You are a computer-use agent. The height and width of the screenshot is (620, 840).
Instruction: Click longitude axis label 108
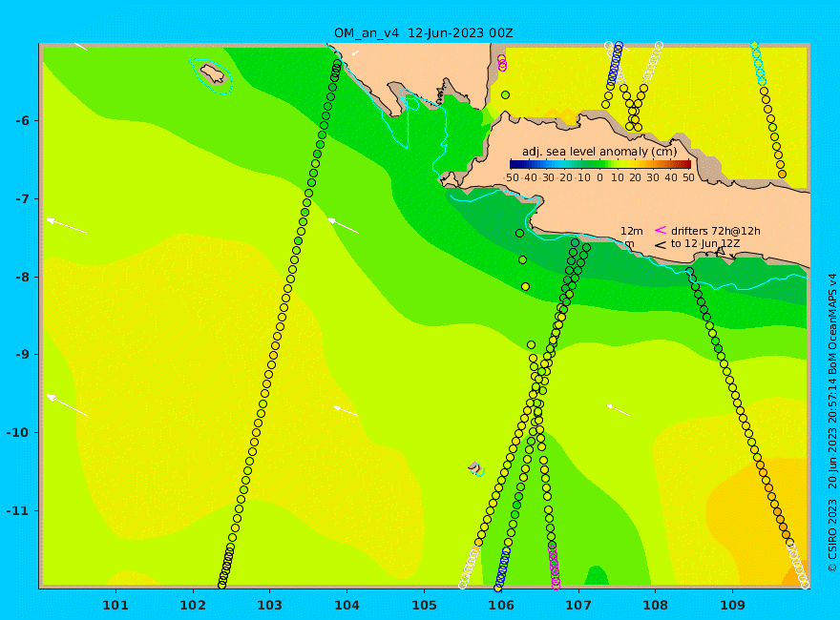click(655, 605)
